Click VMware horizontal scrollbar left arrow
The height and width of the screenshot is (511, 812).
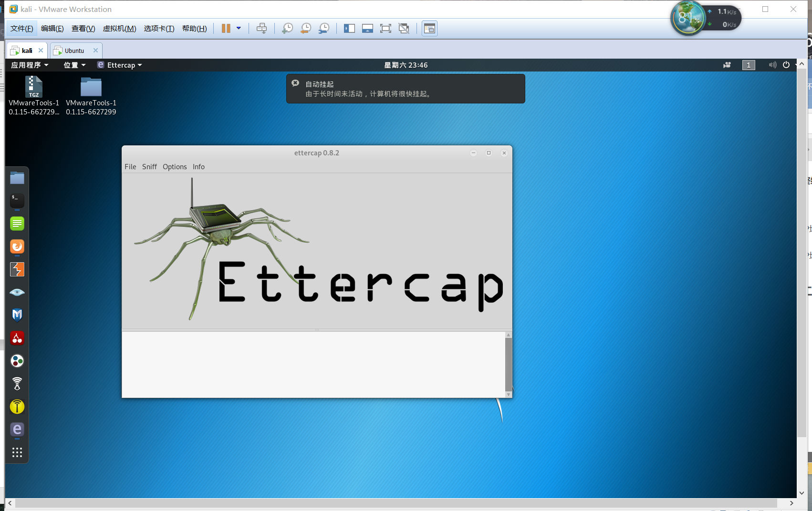coord(10,503)
